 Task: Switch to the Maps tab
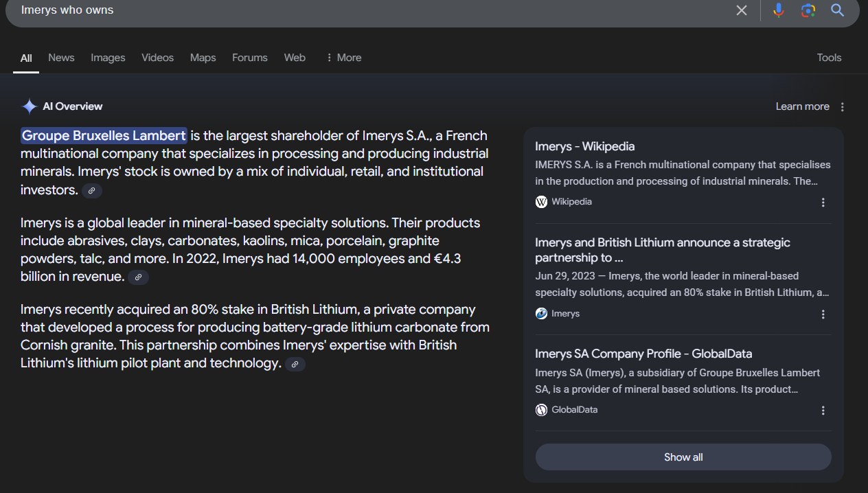[203, 58]
